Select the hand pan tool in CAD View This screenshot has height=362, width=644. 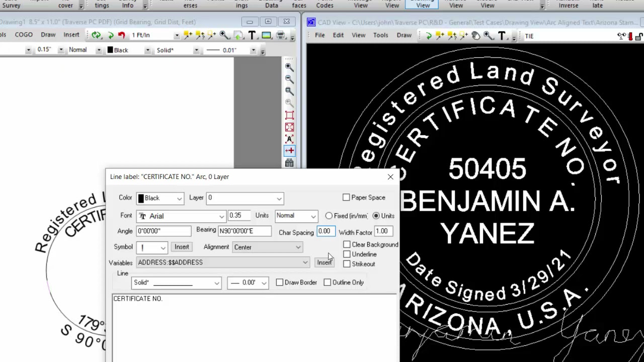(x=476, y=36)
